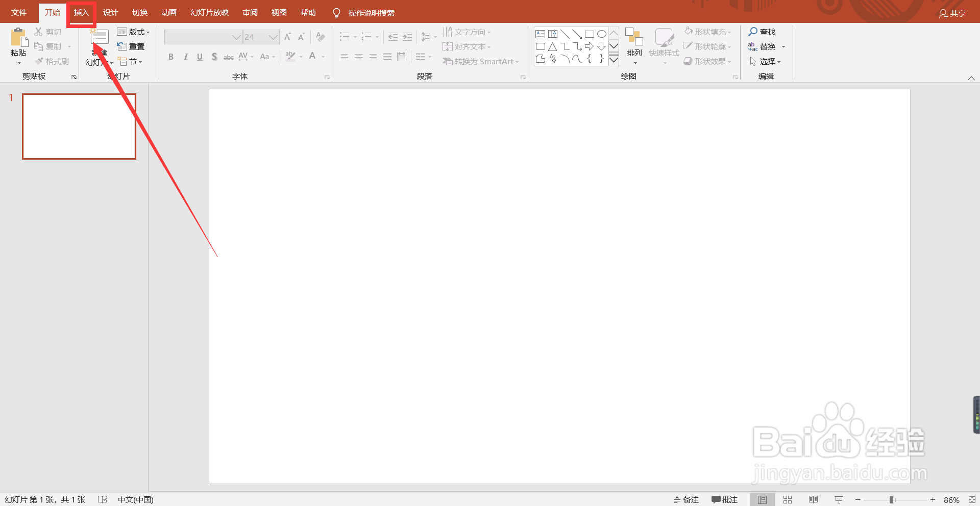Open the Section dropdown

pyautogui.click(x=130, y=61)
